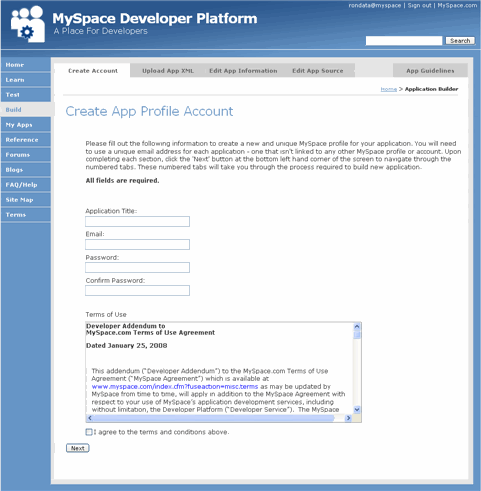The width and height of the screenshot is (481, 491).
Task: Select the Build sidebar item
Action: click(26, 110)
